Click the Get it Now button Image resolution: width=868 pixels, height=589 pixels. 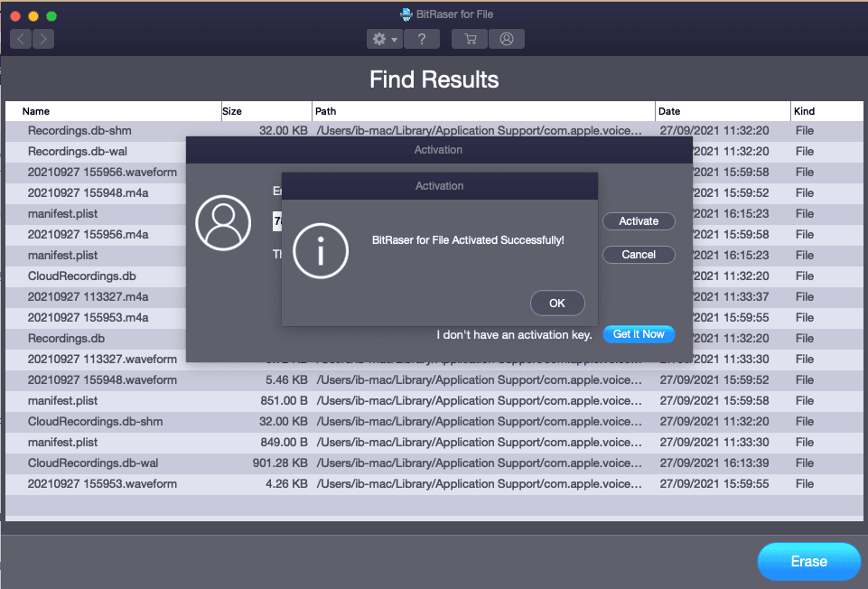[639, 334]
